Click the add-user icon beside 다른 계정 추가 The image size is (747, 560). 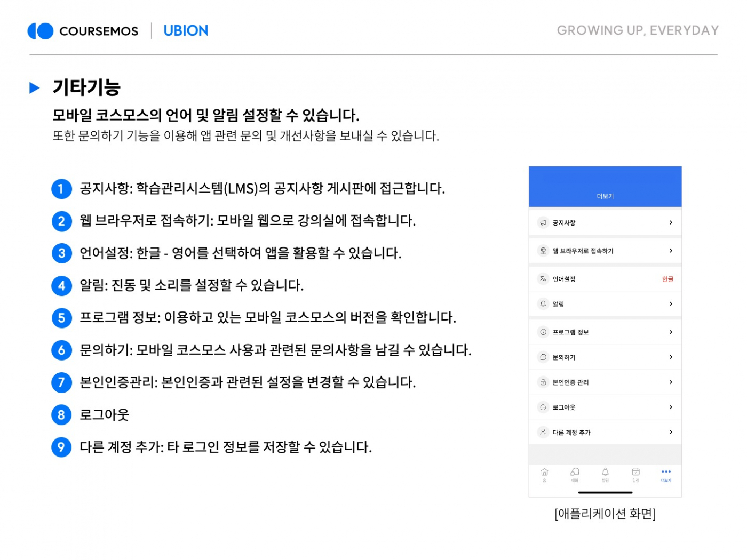543,432
